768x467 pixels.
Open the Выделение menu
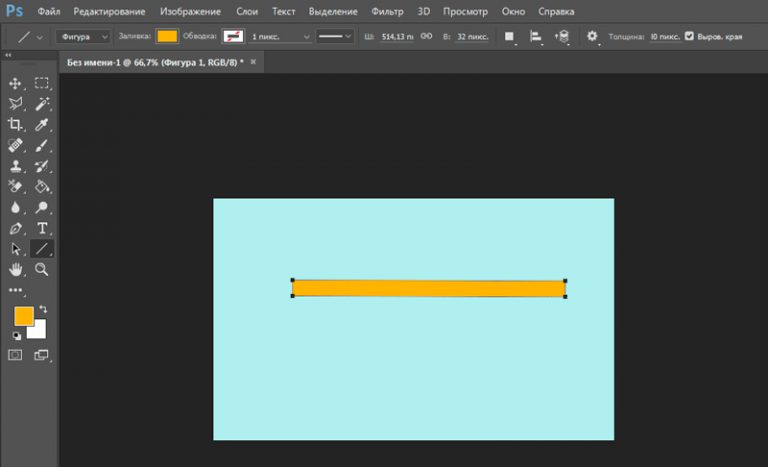[333, 11]
